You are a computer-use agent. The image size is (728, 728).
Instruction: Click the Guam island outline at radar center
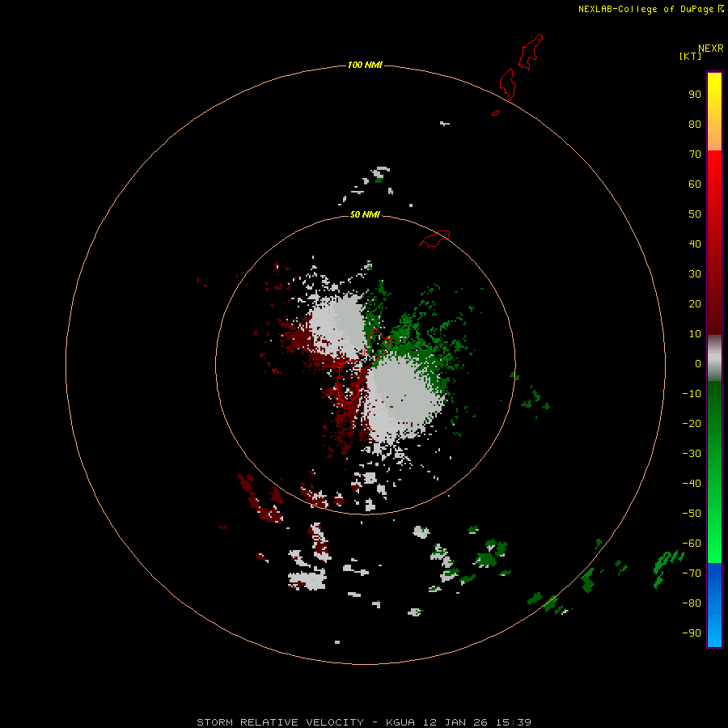point(362,366)
